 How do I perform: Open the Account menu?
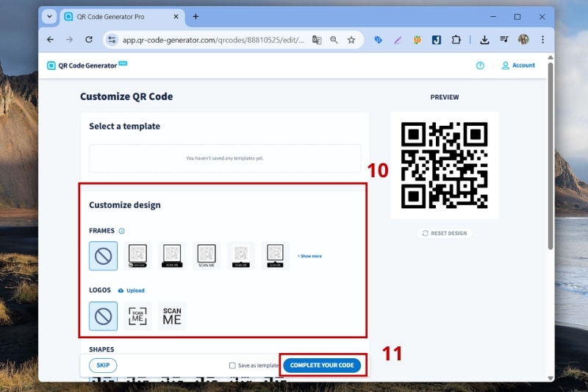click(518, 65)
